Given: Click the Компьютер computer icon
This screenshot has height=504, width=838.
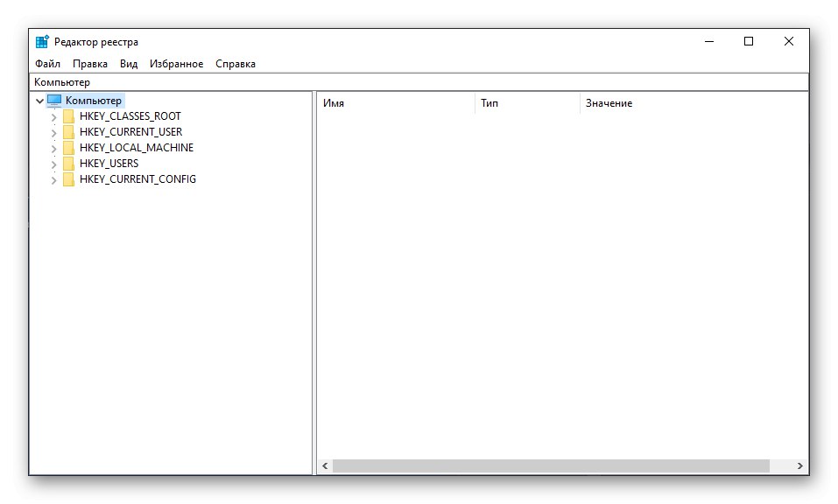Looking at the screenshot, I should click(x=54, y=101).
